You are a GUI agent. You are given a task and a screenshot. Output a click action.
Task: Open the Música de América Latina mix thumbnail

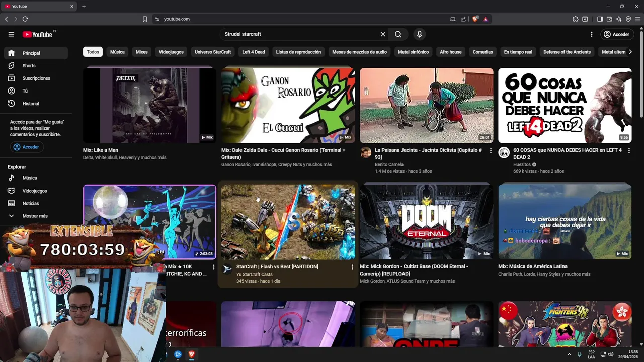(x=565, y=222)
